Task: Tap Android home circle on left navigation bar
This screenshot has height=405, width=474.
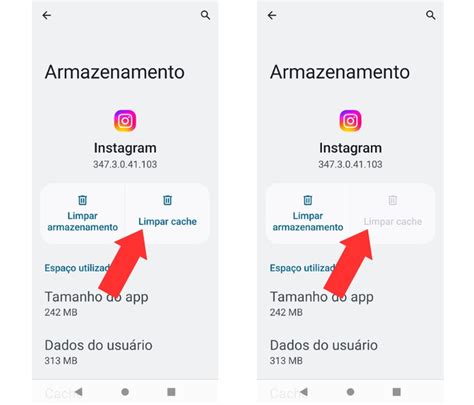Action: pos(125,392)
